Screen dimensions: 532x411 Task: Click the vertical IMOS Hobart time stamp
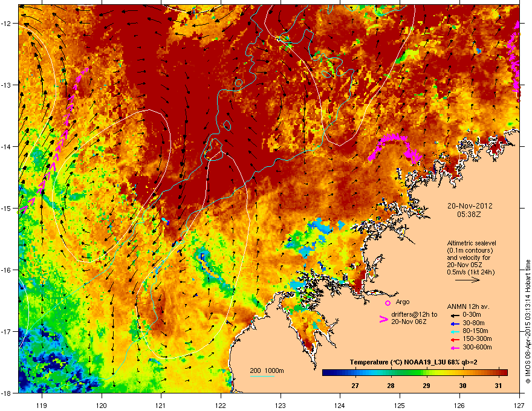pos(528,322)
